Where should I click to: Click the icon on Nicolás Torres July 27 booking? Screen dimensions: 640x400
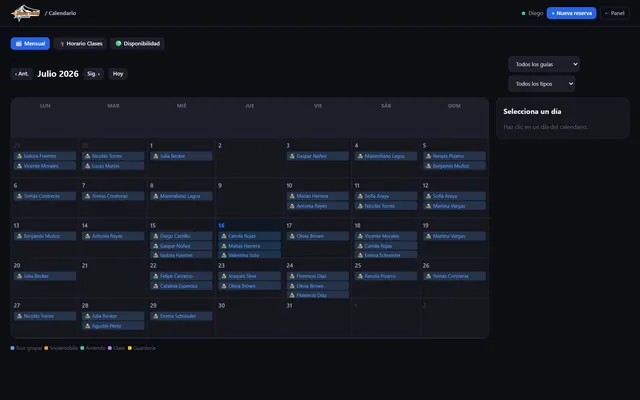(19, 316)
